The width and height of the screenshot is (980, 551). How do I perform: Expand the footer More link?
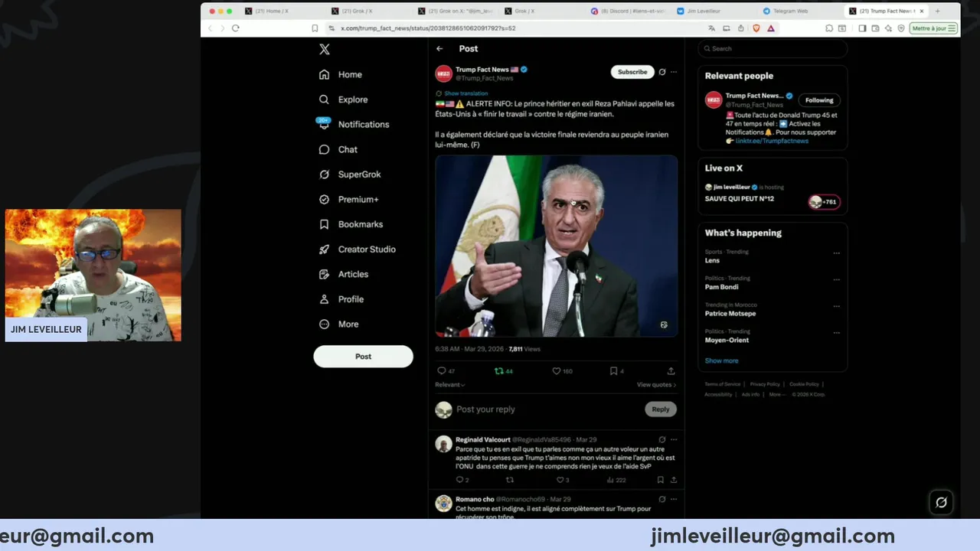777,394
